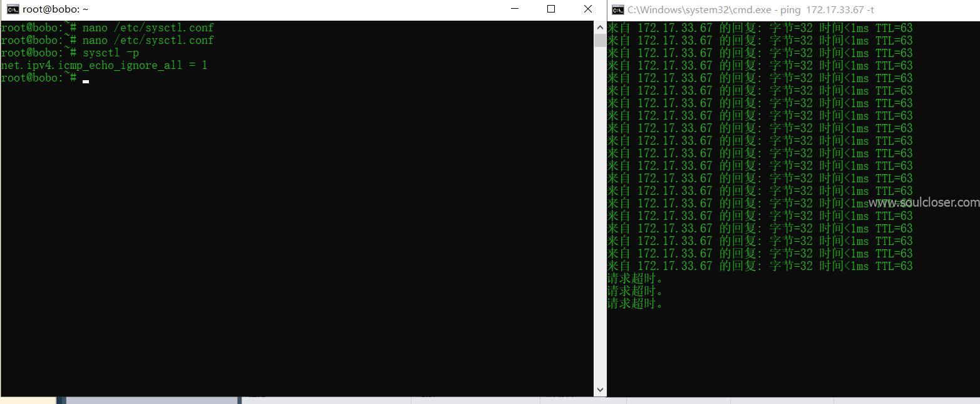Select the net.ipv4.icmp_echo_ignore_all = 1 output line
The image size is (980, 404).
[x=104, y=65]
